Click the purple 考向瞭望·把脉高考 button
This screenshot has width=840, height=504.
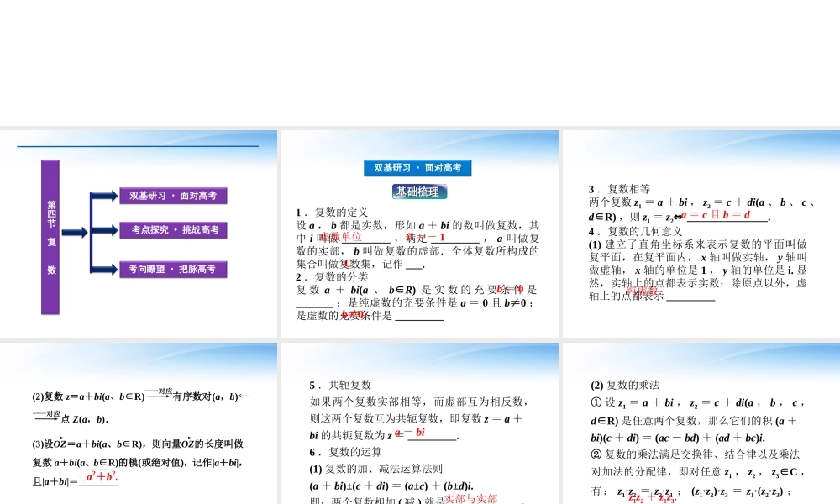pyautogui.click(x=173, y=269)
